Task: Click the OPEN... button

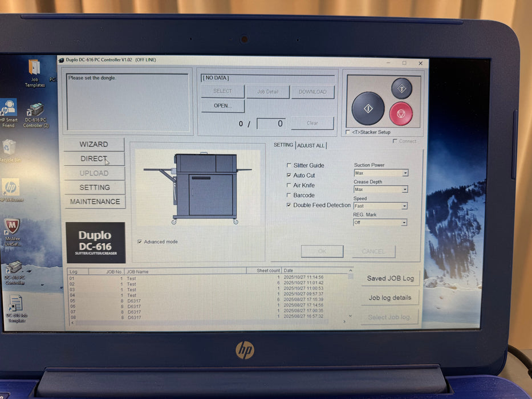Action: (x=222, y=106)
